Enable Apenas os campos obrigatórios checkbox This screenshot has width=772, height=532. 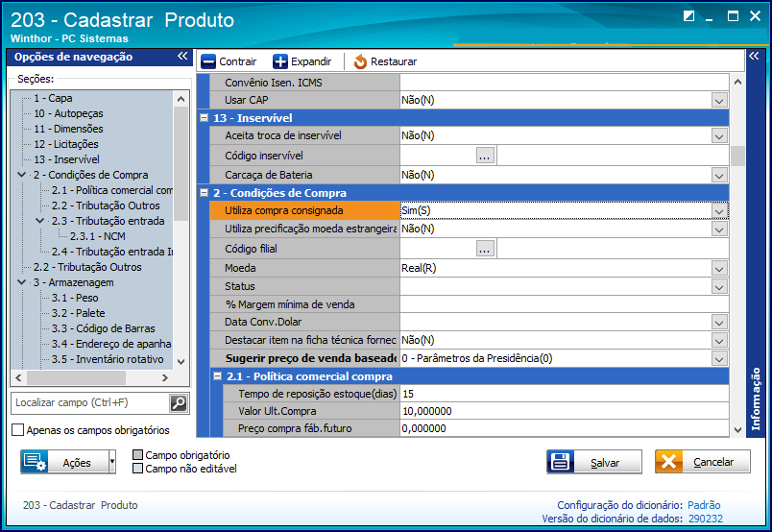[17, 430]
